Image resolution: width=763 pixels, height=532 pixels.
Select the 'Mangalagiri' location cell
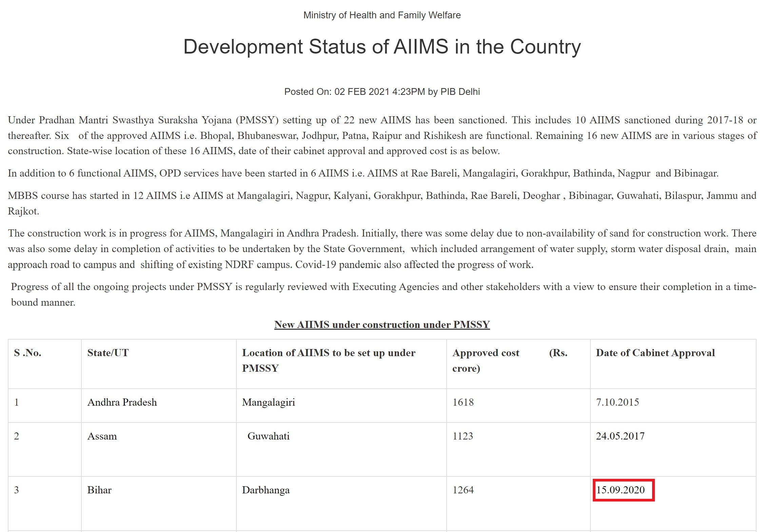(268, 402)
